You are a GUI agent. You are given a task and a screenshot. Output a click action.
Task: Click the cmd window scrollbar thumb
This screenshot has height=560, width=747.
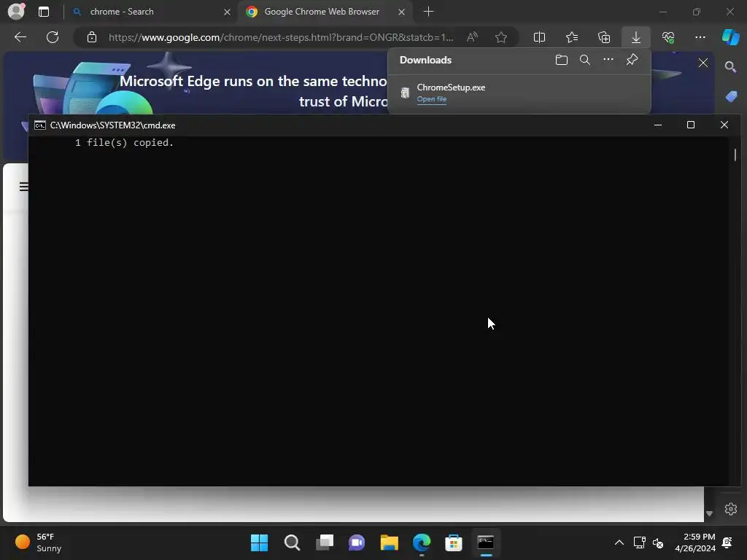click(735, 155)
